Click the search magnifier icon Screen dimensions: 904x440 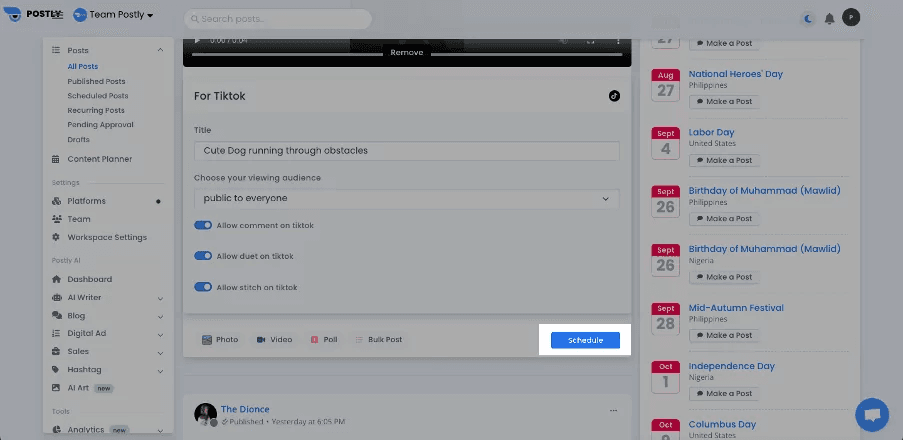coord(195,19)
